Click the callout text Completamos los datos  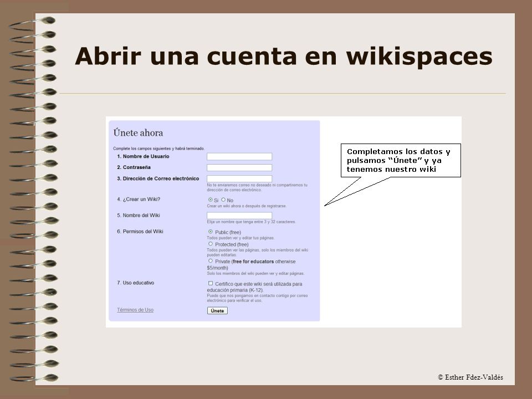pos(398,160)
